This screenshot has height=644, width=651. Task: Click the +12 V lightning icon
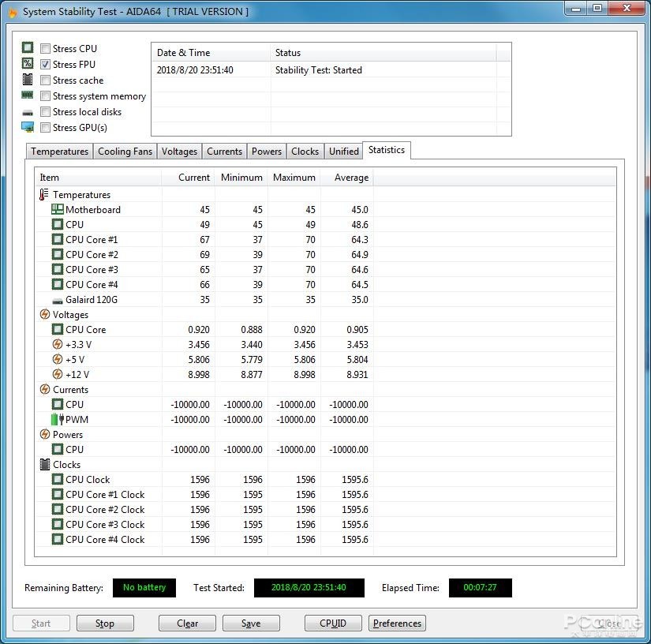[58, 374]
